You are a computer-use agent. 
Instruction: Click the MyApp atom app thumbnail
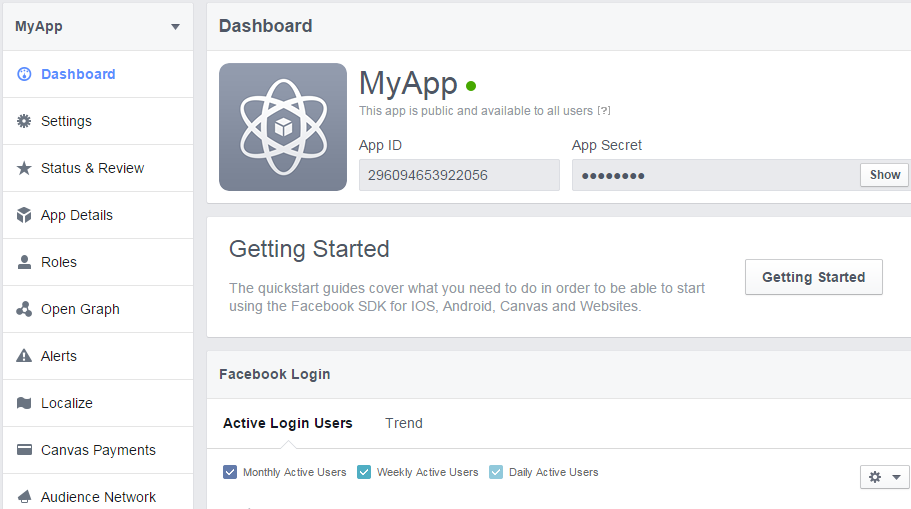[x=283, y=127]
